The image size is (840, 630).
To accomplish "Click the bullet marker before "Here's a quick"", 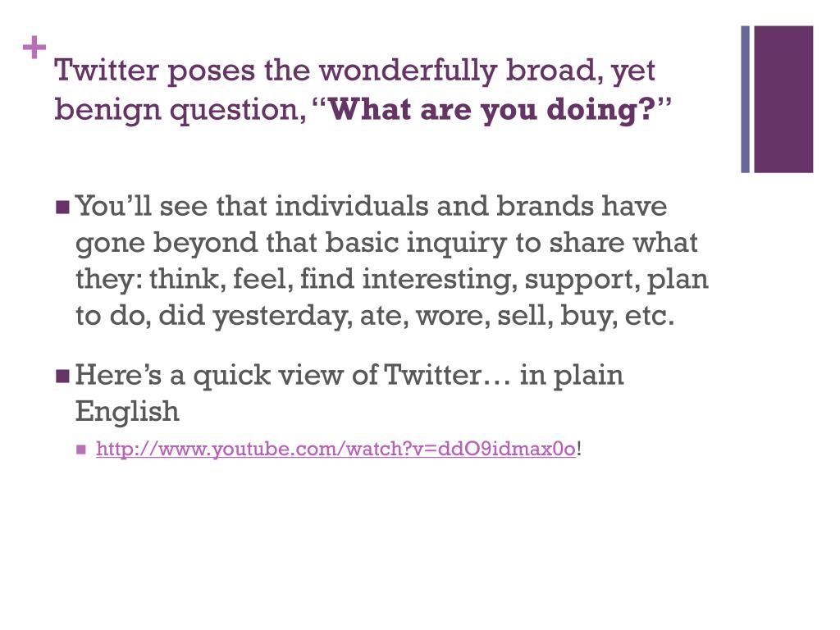I will (x=62, y=376).
